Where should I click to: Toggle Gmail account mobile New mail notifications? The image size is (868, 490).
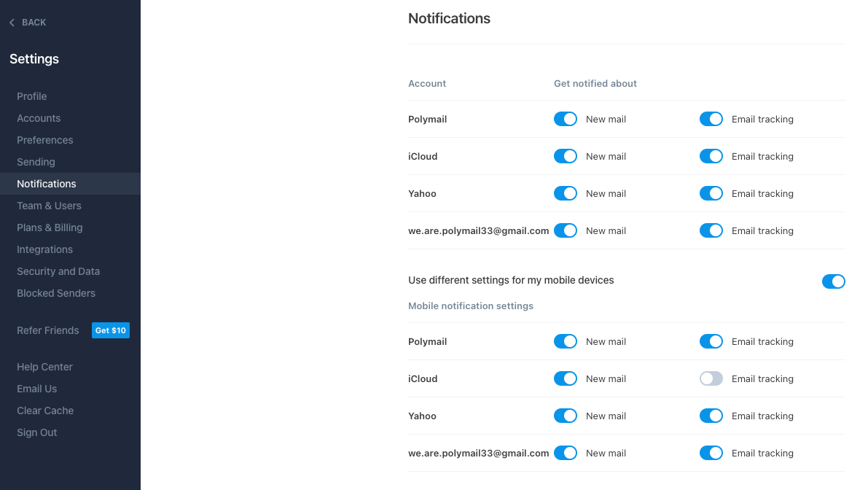pos(566,453)
